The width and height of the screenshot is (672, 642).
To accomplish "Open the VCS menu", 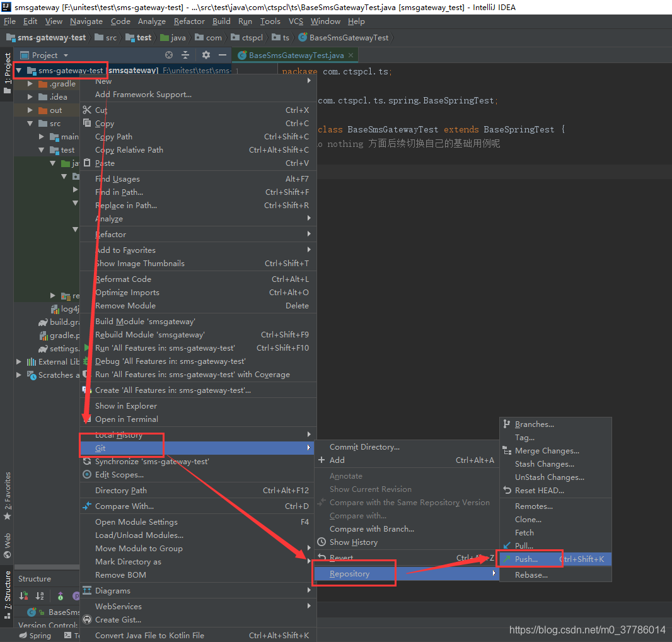I will pos(296,21).
